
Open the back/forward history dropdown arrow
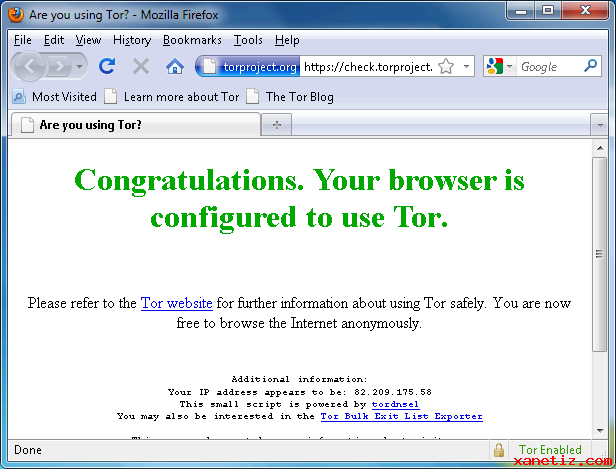point(80,67)
